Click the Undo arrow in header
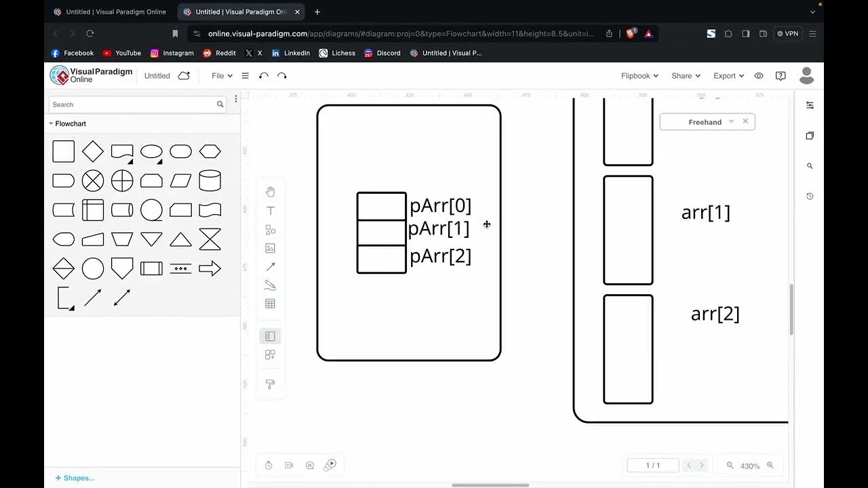868x488 pixels. 264,76
